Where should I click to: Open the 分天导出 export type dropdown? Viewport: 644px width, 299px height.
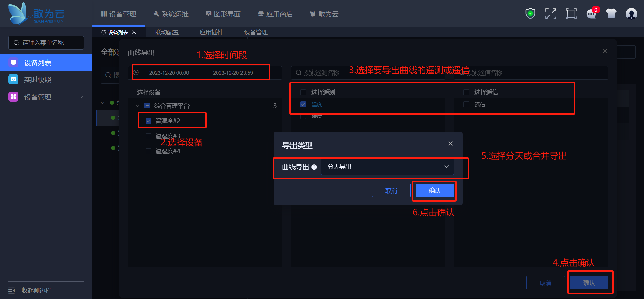(x=387, y=167)
